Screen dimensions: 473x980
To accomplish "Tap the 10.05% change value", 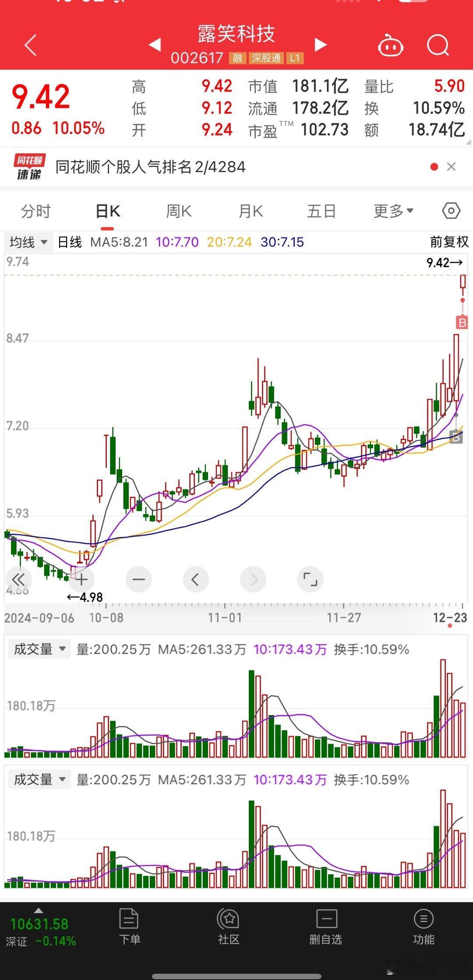I will pos(78,128).
